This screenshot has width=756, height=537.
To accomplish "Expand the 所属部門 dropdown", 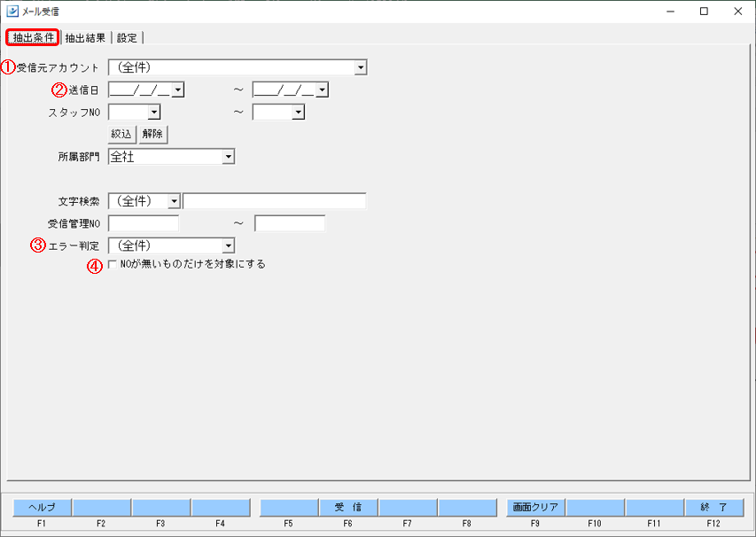I will click(229, 157).
